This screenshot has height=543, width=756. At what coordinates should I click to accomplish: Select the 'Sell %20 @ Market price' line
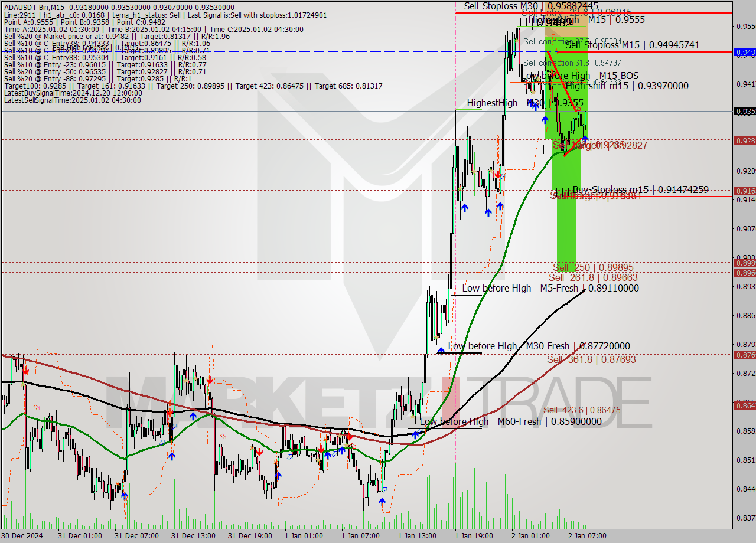coord(116,36)
